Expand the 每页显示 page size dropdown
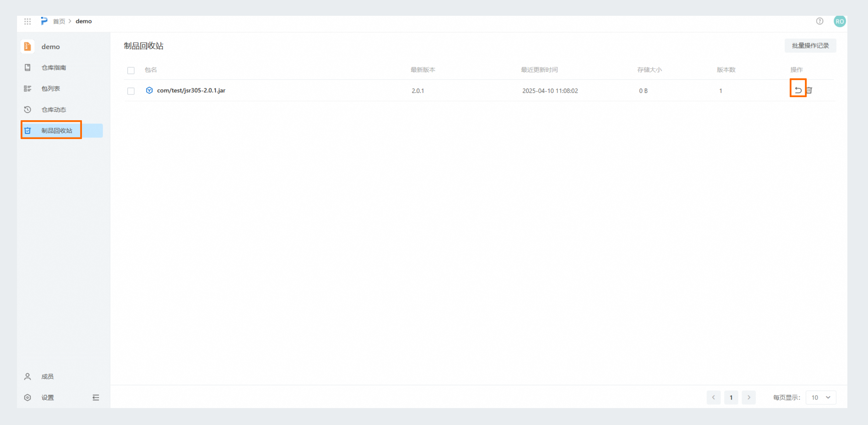This screenshot has width=868, height=425. 820,397
